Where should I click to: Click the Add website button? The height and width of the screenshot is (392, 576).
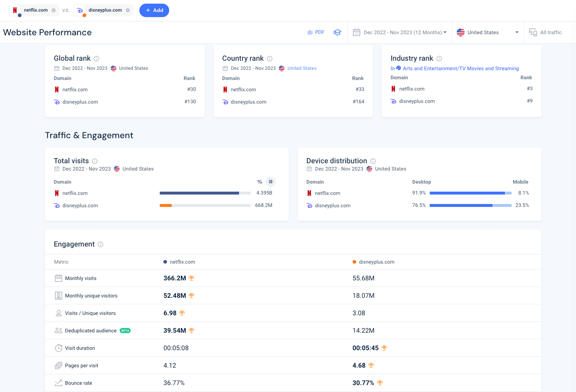coord(154,10)
